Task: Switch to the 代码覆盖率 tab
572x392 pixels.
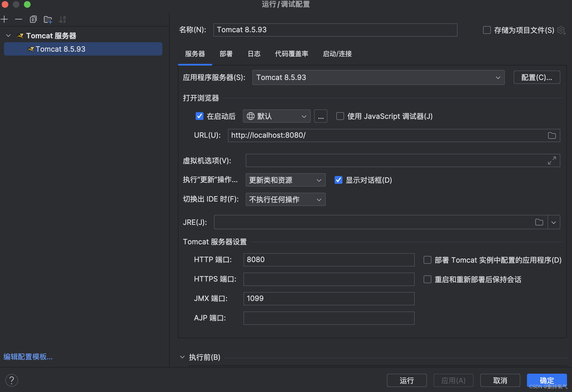Action: 292,54
